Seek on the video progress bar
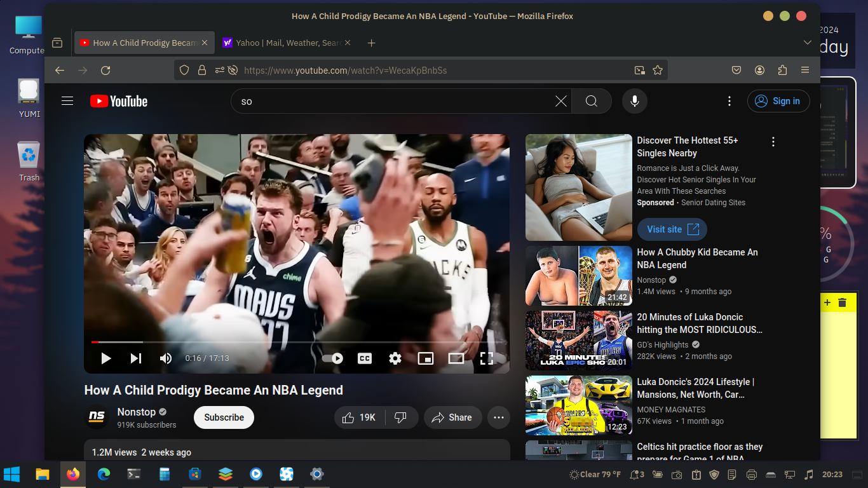Screen dimensions: 868x488 [x=297, y=342]
